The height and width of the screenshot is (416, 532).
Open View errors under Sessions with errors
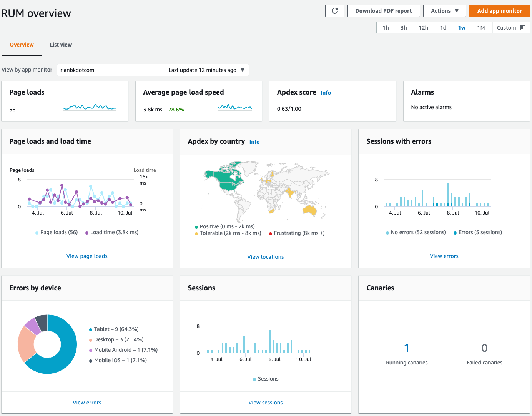pyautogui.click(x=444, y=256)
